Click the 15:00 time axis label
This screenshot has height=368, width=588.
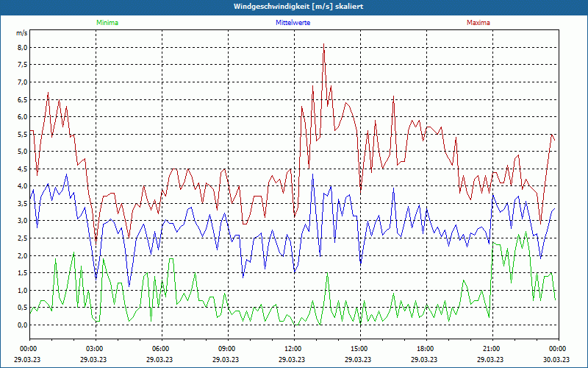tap(360, 349)
